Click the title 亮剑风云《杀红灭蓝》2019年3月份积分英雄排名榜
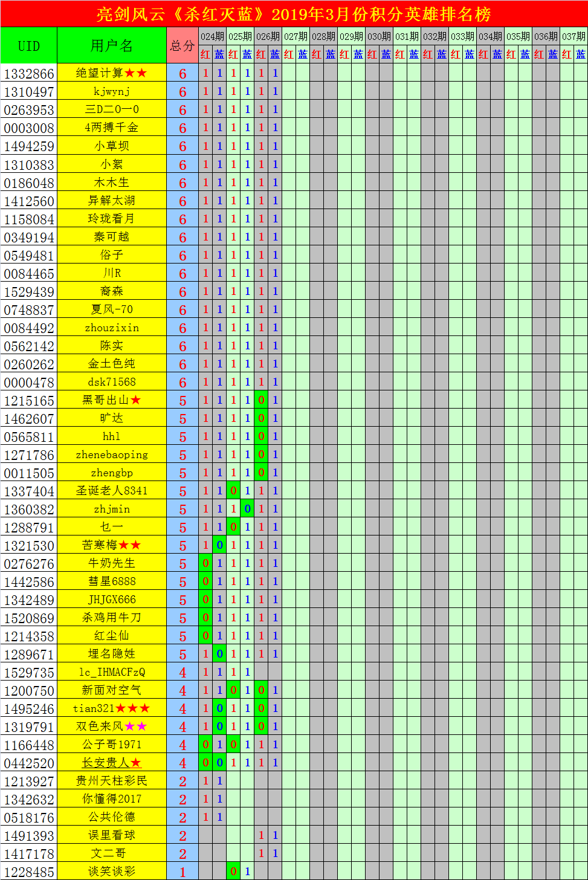Screen dimensions: 588x880 pyautogui.click(x=294, y=14)
